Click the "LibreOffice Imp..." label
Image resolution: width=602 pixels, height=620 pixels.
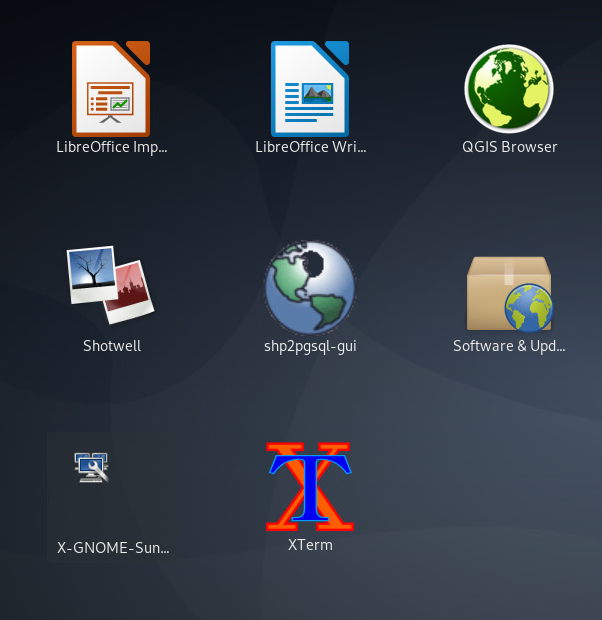coord(112,147)
